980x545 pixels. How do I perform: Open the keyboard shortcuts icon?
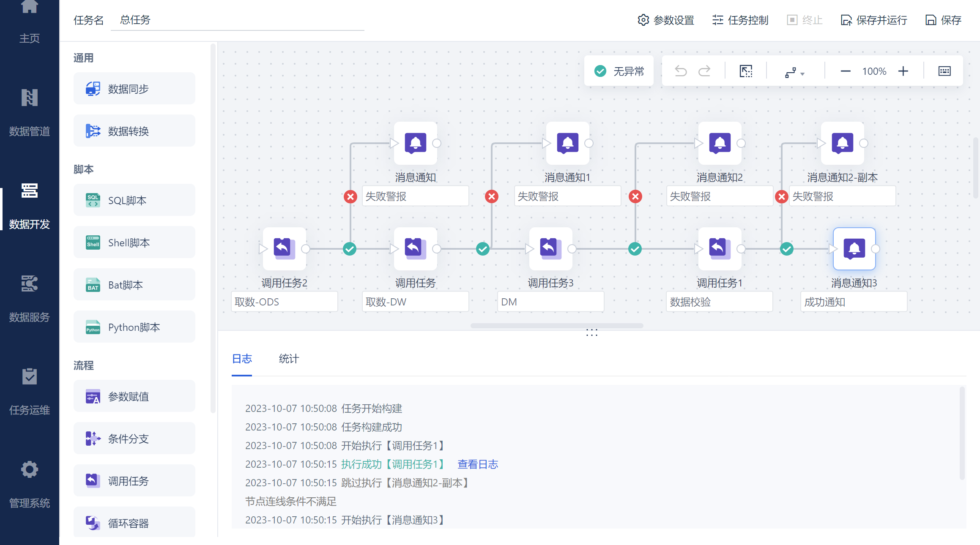(944, 71)
